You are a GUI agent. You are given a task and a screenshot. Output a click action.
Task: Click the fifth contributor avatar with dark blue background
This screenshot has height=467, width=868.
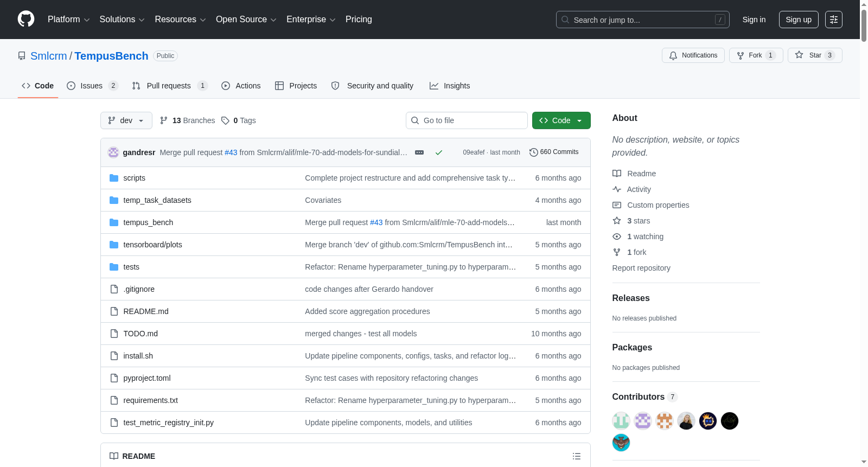[x=708, y=421]
